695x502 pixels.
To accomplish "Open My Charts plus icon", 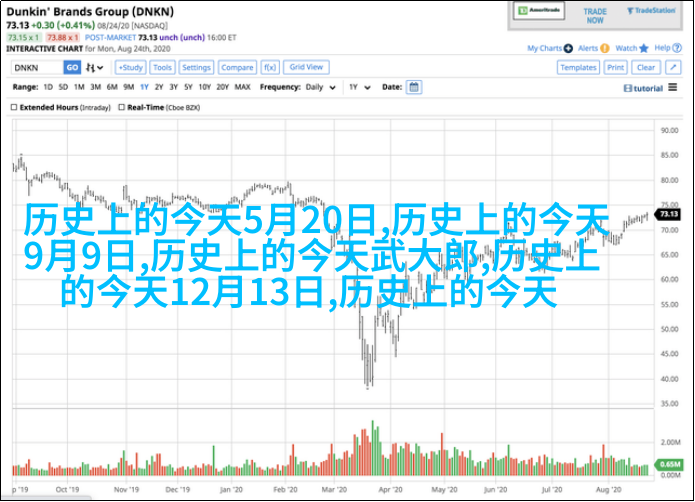I will [x=568, y=48].
